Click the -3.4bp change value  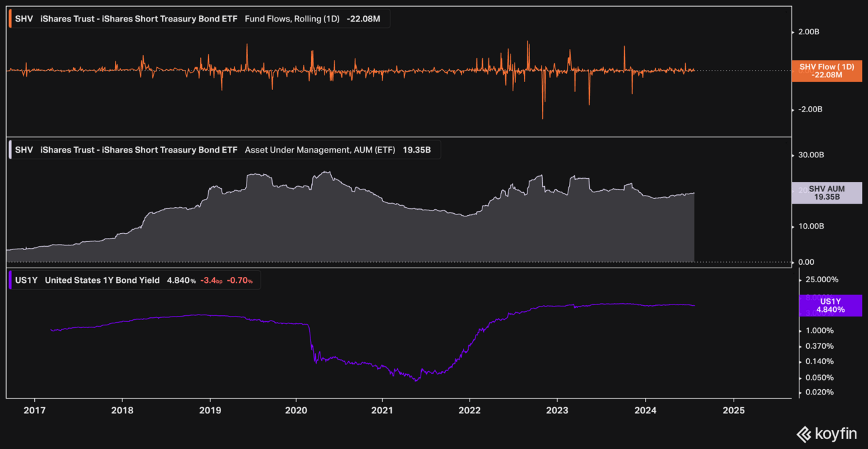click(211, 280)
